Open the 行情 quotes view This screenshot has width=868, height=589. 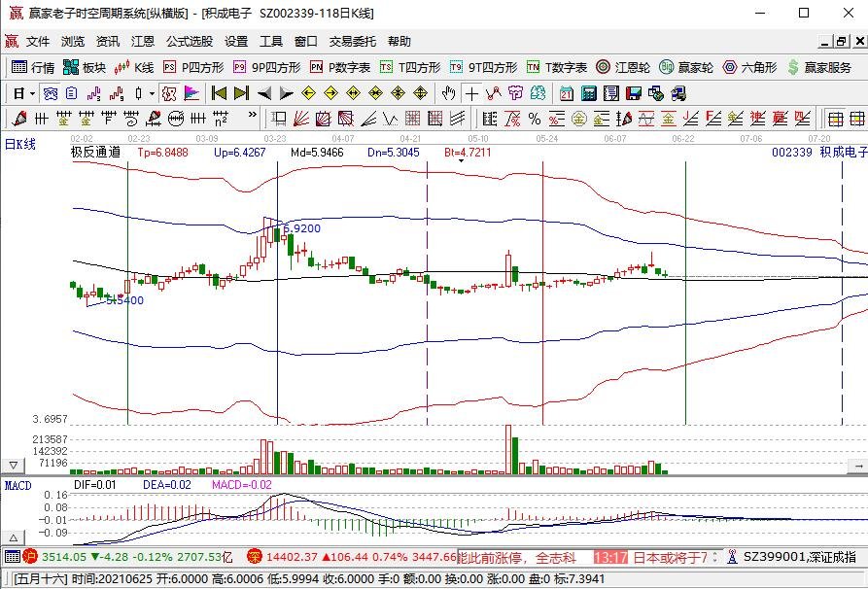click(x=33, y=67)
